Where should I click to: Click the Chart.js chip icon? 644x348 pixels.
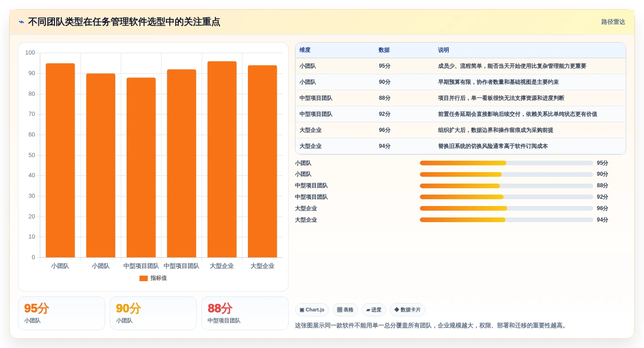[302, 310]
